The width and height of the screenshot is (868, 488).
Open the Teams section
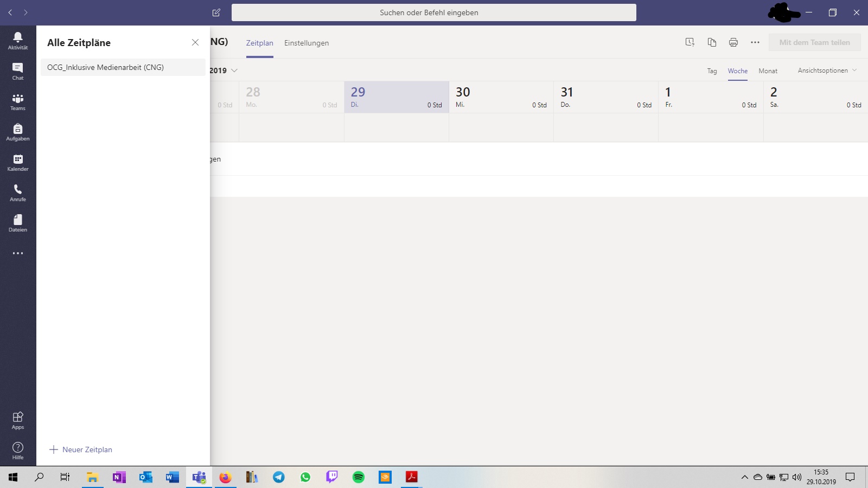[x=18, y=101]
